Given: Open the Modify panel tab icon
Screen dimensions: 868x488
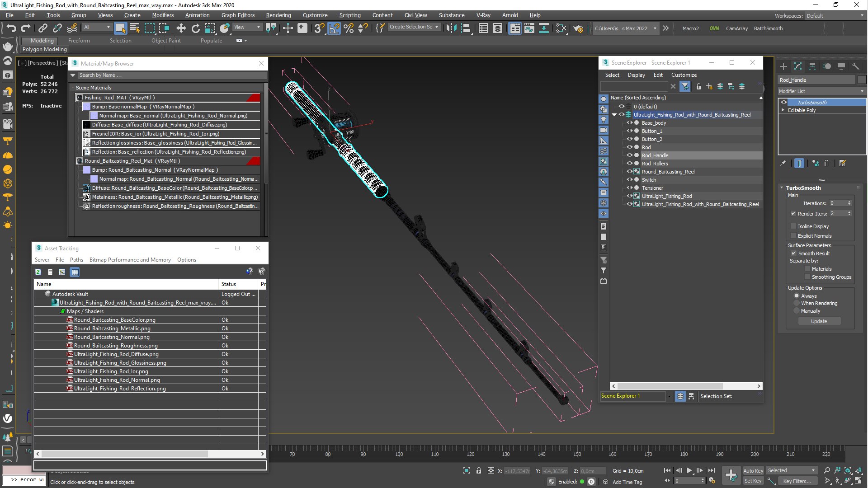Looking at the screenshot, I should pos(798,66).
